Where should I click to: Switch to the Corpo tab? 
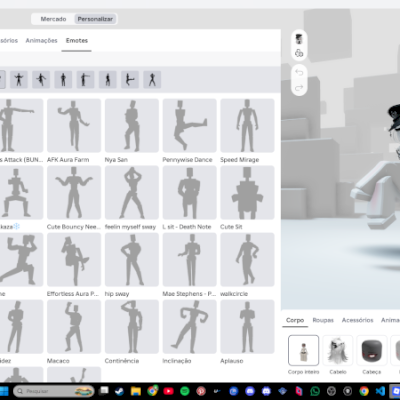[x=295, y=320]
